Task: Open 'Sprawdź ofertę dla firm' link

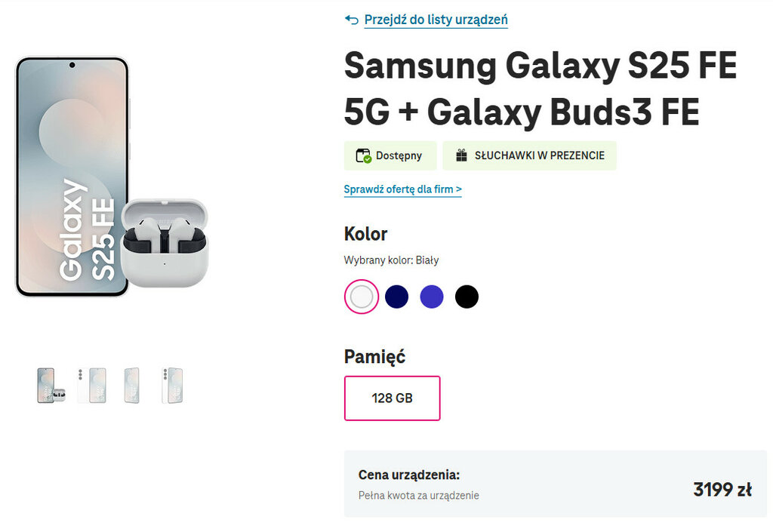Action: click(402, 189)
